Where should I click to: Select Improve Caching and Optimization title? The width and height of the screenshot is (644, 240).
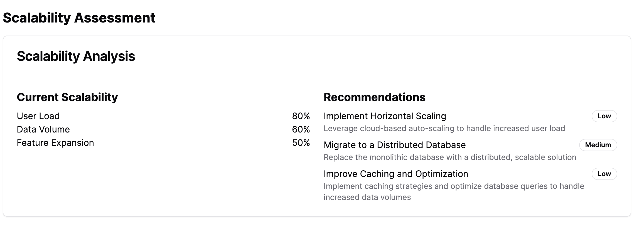[396, 174]
